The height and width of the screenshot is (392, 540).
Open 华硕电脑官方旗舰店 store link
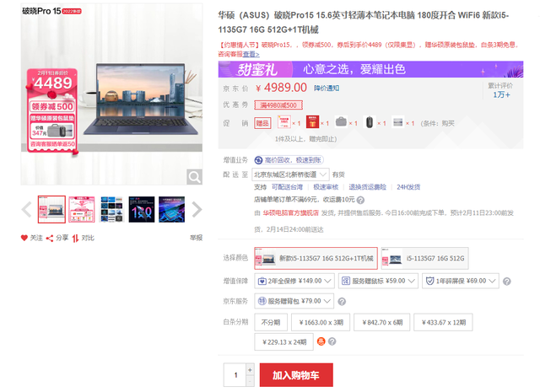pyautogui.click(x=290, y=213)
